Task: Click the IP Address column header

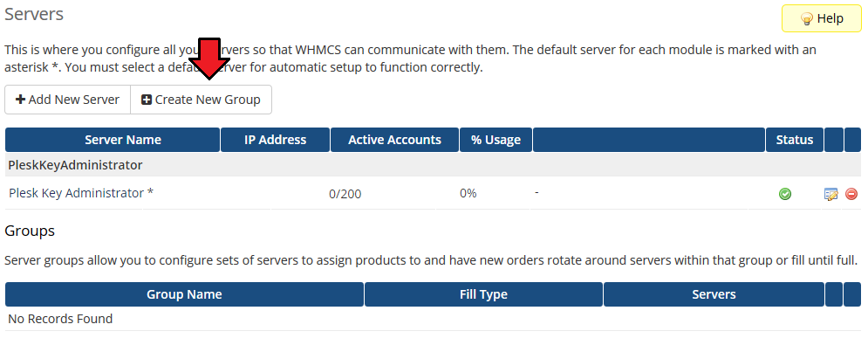Action: pyautogui.click(x=275, y=140)
